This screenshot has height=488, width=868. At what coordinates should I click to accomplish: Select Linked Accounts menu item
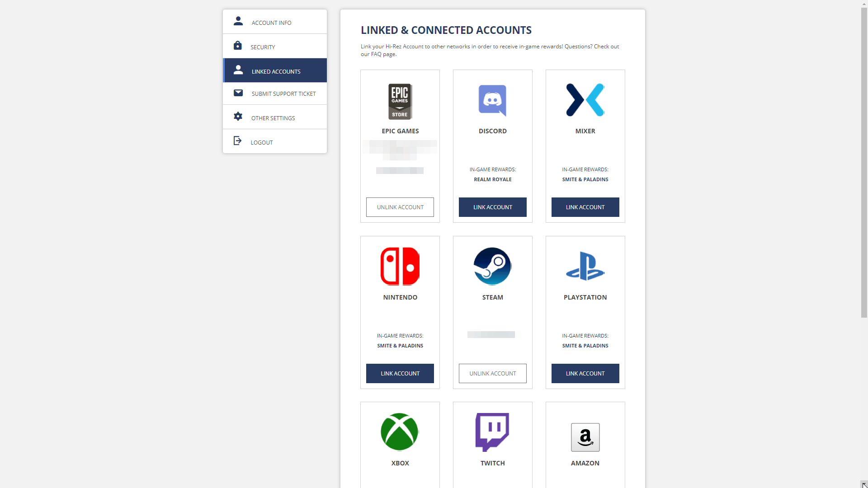pyautogui.click(x=275, y=70)
